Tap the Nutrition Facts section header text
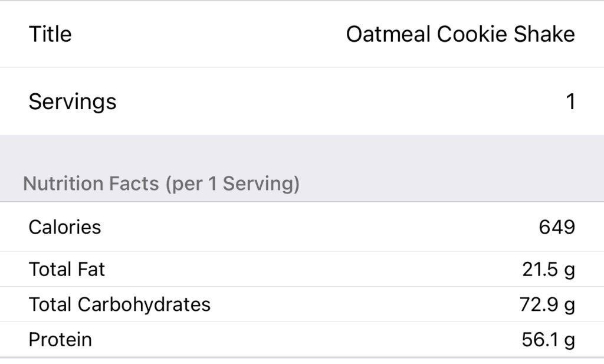This screenshot has height=364, width=604. (x=91, y=184)
